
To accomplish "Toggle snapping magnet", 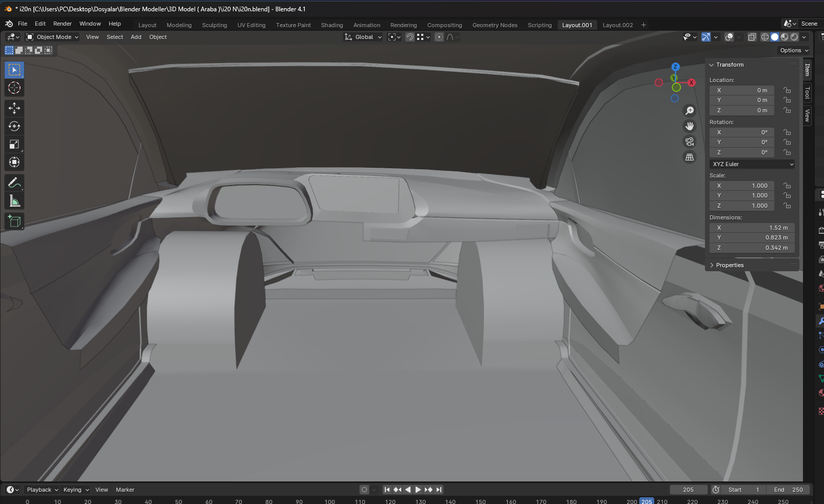I will [x=410, y=37].
